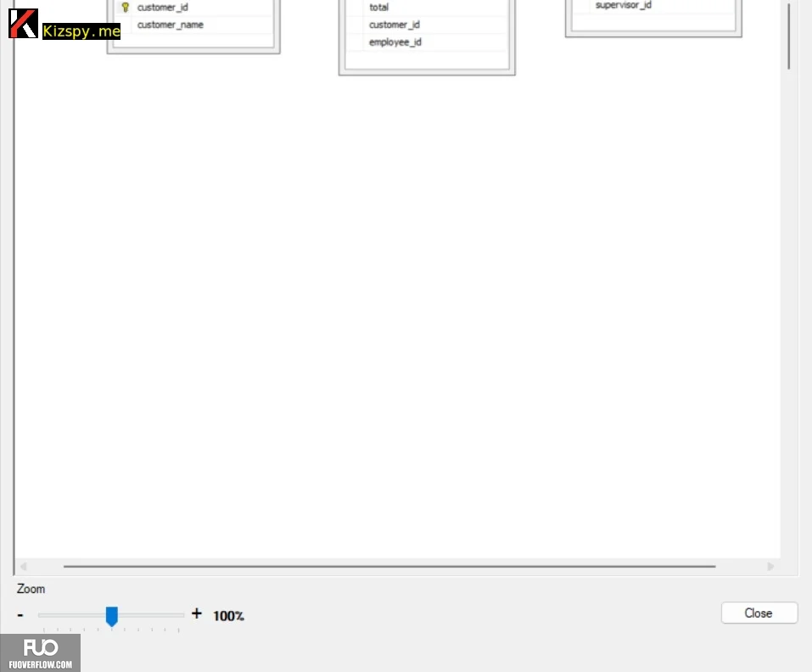Click the 100% zoom value
812x672 pixels.
coord(228,615)
